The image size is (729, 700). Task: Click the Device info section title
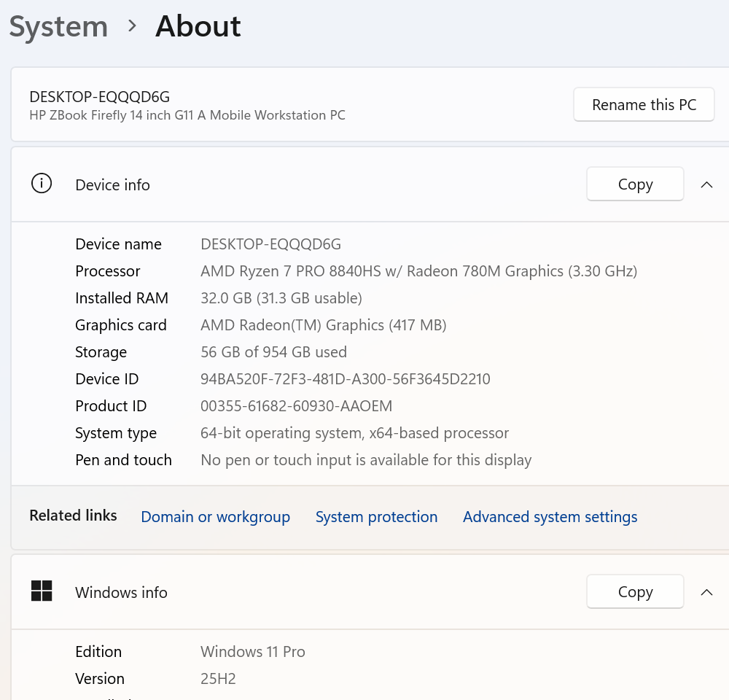click(112, 184)
